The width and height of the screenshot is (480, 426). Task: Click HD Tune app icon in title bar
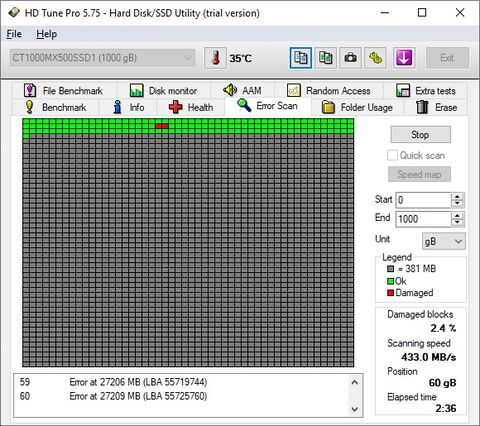pos(14,13)
